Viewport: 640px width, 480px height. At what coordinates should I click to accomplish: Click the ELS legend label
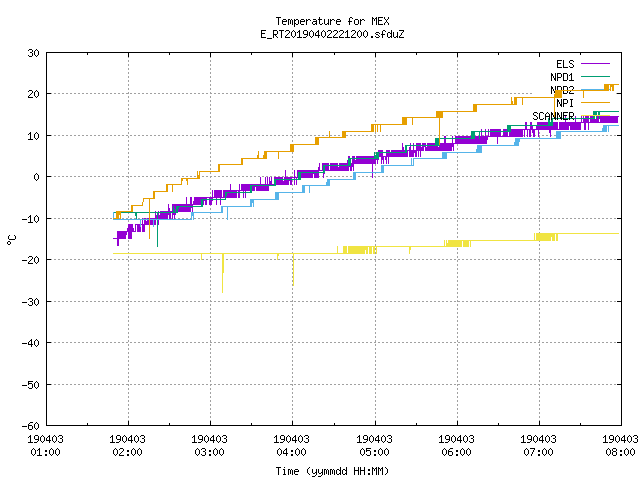[565, 64]
